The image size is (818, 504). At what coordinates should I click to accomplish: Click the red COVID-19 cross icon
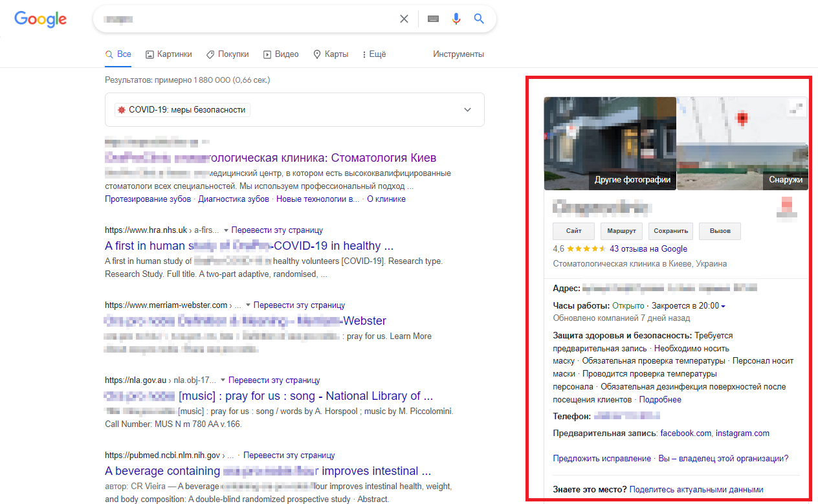click(121, 109)
